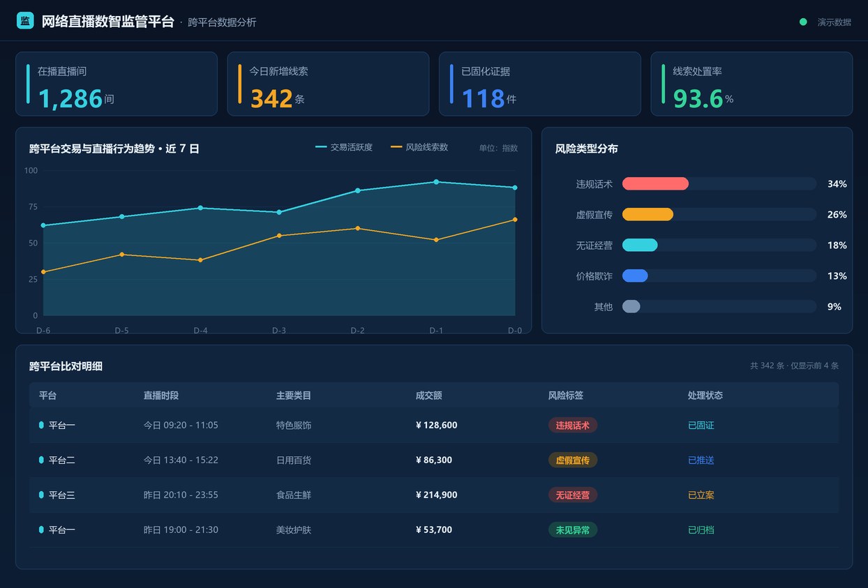Click the 演示数据 label
The width and height of the screenshot is (868, 588).
835,22
